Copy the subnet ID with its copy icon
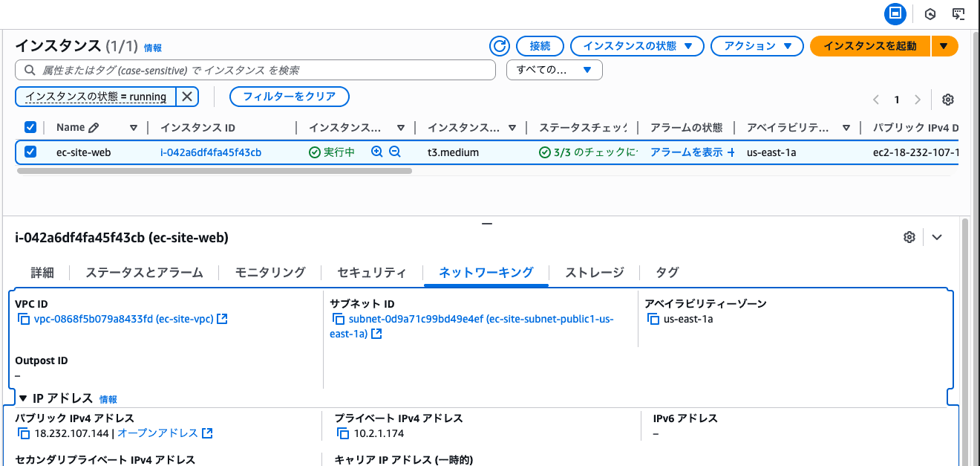Image resolution: width=980 pixels, height=466 pixels. (339, 319)
